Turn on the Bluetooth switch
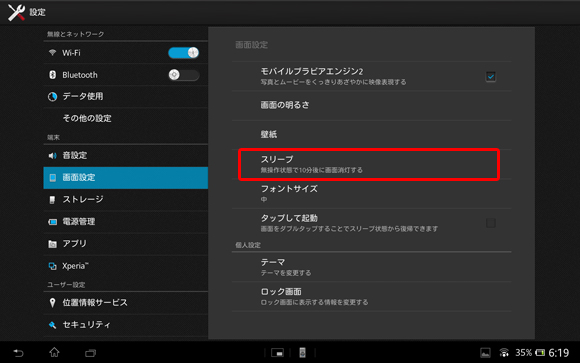580x363 pixels. (183, 75)
